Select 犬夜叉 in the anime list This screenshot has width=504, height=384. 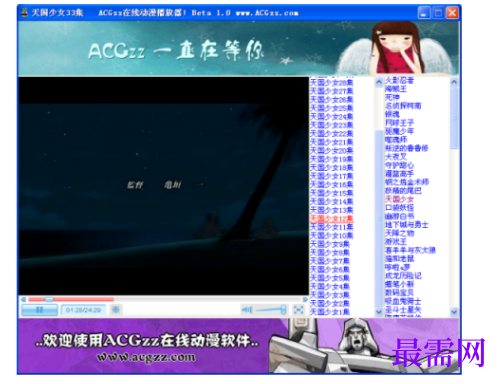396,157
